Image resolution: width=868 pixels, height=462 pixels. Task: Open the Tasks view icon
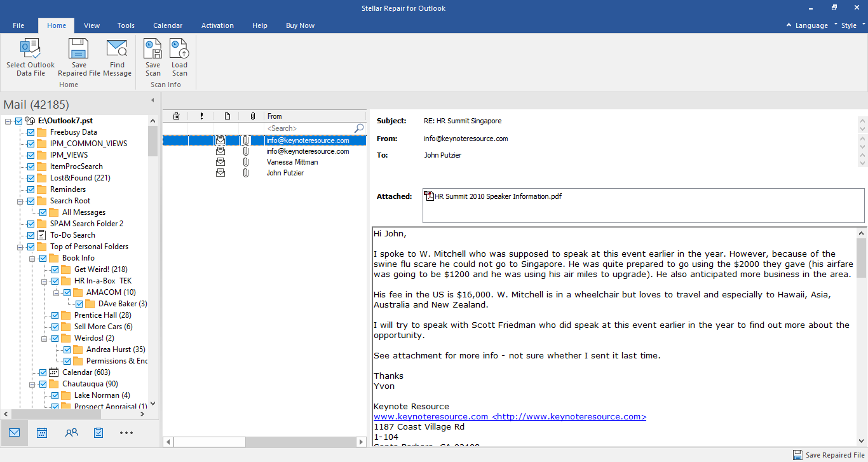click(98, 432)
